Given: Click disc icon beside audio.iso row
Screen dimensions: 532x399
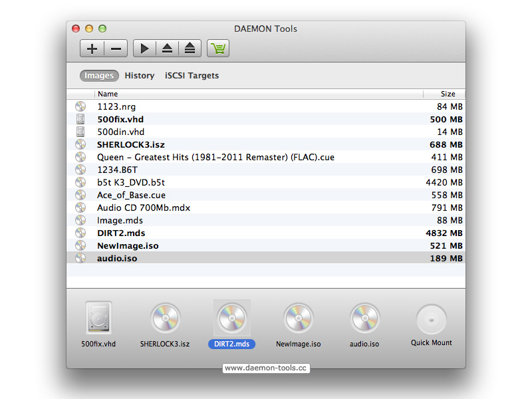Looking at the screenshot, I should click(80, 258).
